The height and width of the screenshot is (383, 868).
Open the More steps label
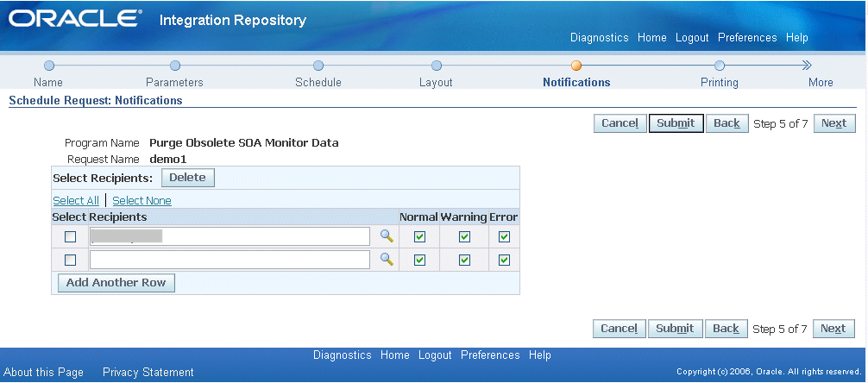821,83
